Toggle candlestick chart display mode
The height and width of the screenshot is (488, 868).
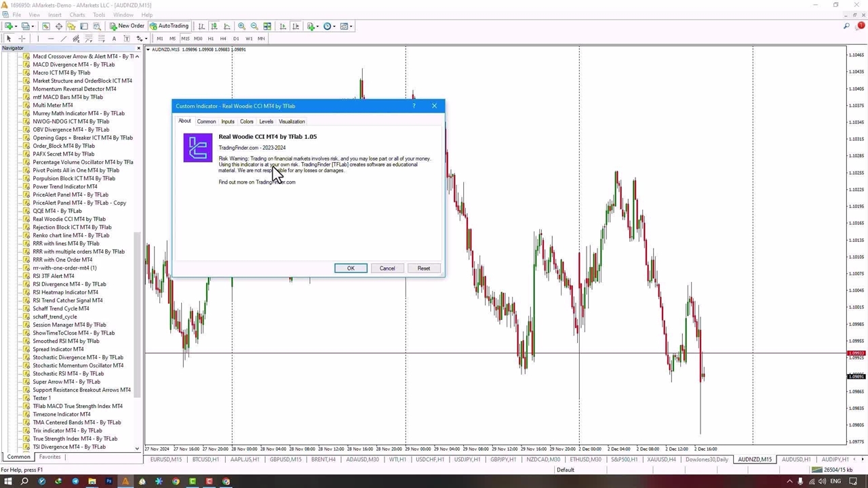[214, 26]
